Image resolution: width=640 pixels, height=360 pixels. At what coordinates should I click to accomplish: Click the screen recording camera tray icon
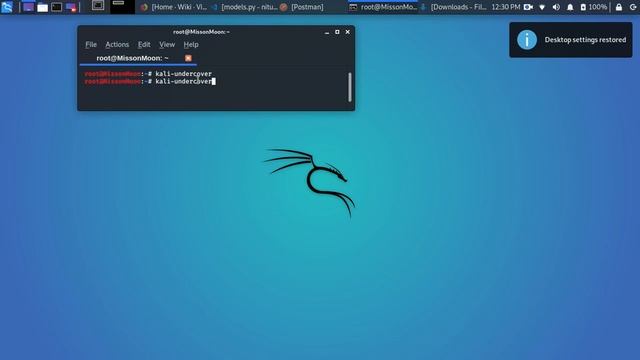click(x=528, y=7)
